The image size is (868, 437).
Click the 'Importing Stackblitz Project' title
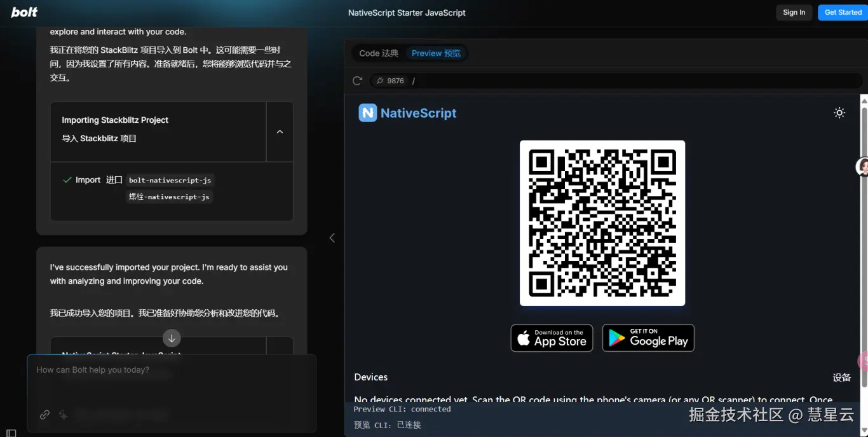pyautogui.click(x=115, y=120)
